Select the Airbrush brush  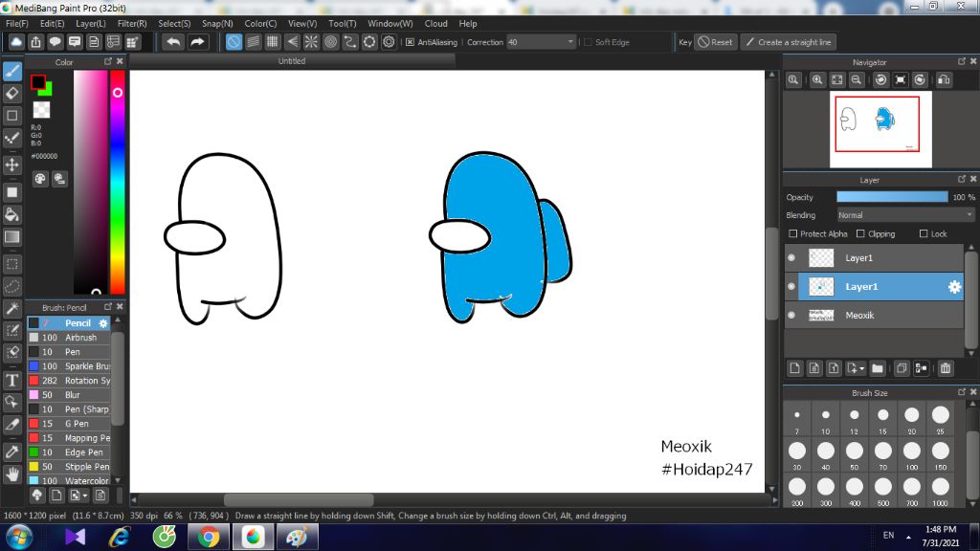69,338
